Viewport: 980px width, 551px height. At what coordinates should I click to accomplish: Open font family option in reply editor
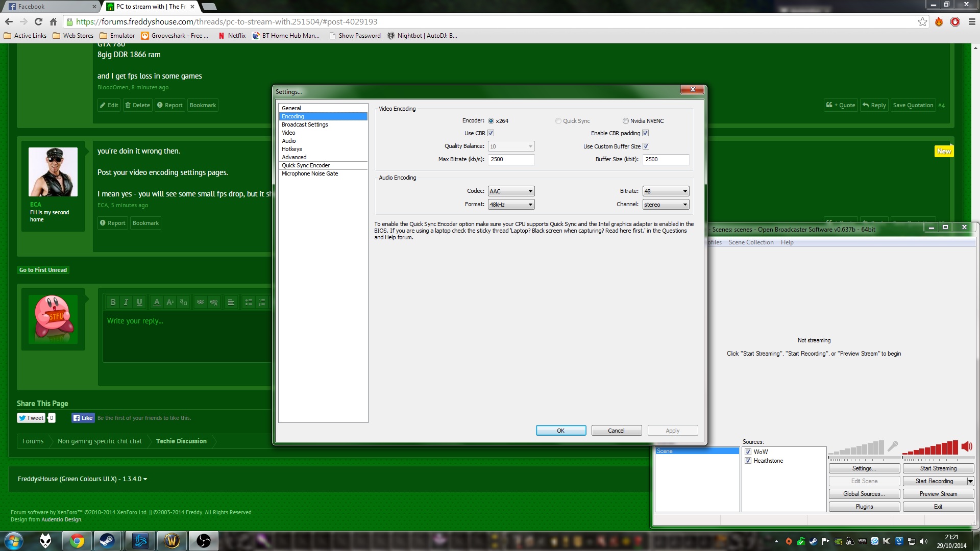183,302
